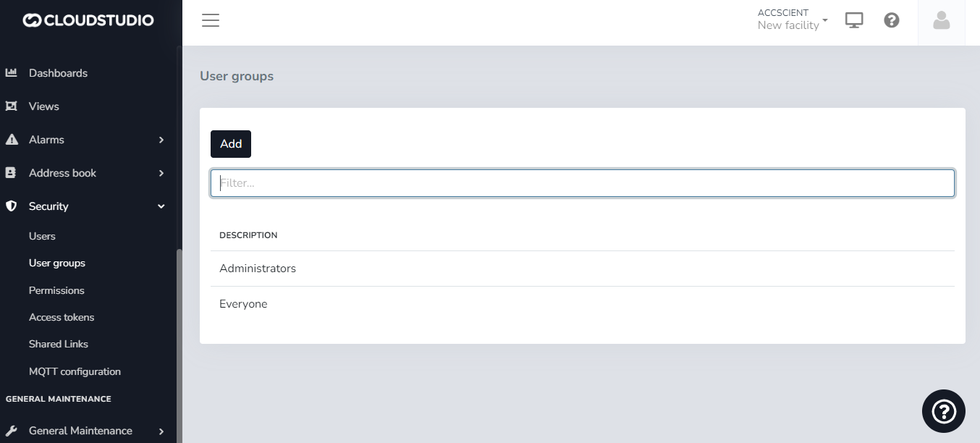Expand the General Maintenance chevron
The height and width of the screenshot is (443, 980).
(x=161, y=431)
